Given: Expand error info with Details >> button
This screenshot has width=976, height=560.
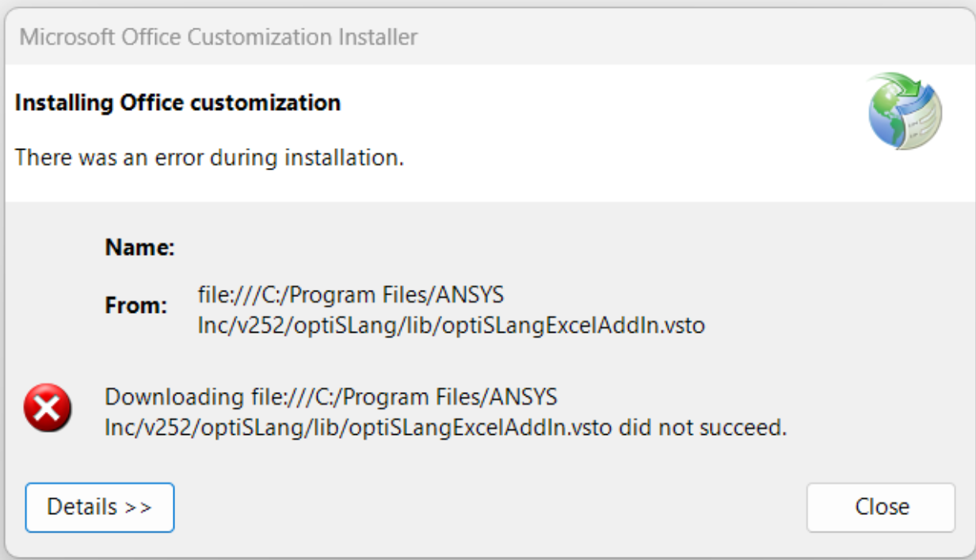Looking at the screenshot, I should [99, 507].
